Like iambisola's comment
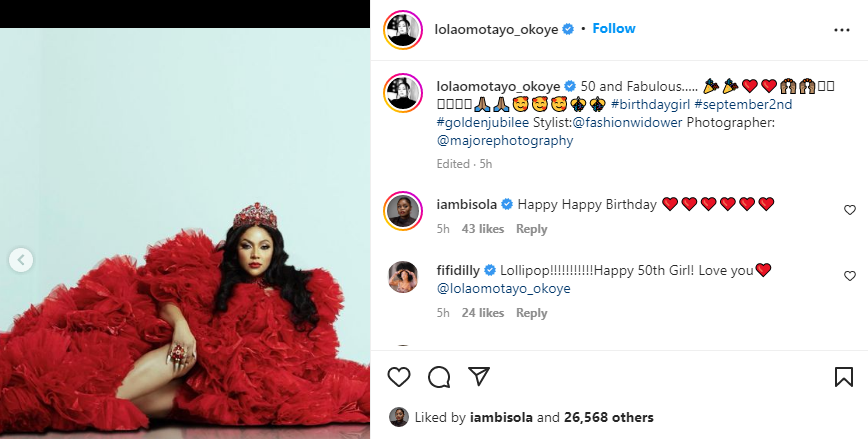The image size is (868, 439). [850, 210]
